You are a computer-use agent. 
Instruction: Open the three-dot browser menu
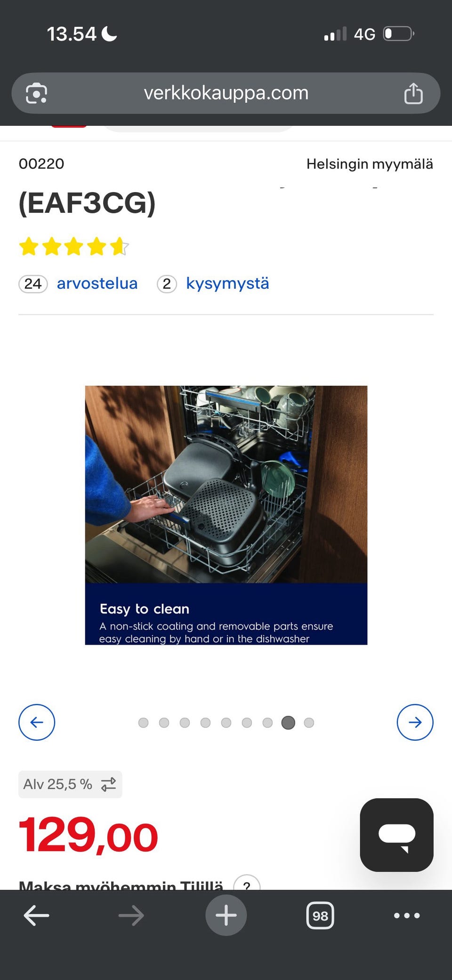click(x=407, y=915)
